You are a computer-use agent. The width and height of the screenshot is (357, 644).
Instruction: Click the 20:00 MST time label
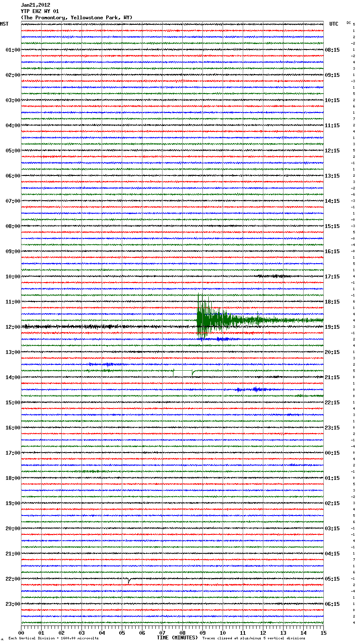click(13, 529)
